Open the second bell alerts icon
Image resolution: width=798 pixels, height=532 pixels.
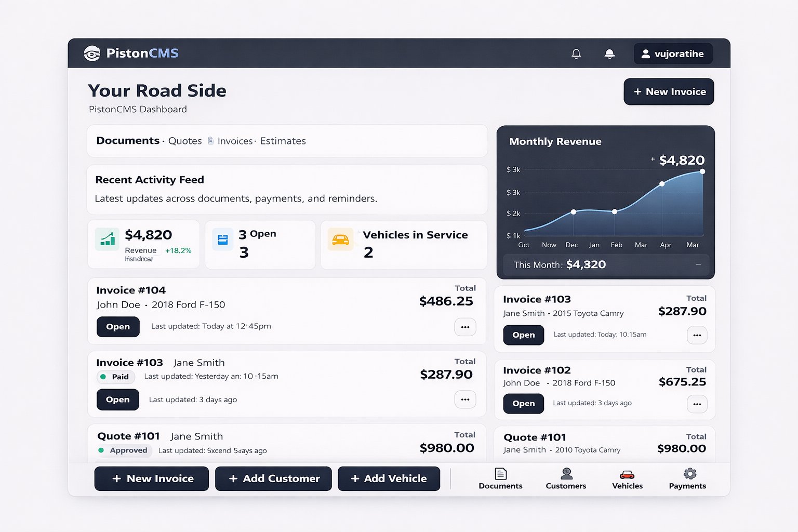tap(609, 54)
